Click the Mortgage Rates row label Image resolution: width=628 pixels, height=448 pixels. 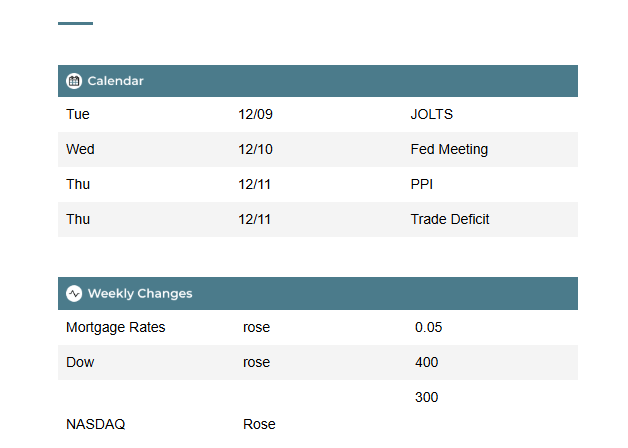coord(116,327)
